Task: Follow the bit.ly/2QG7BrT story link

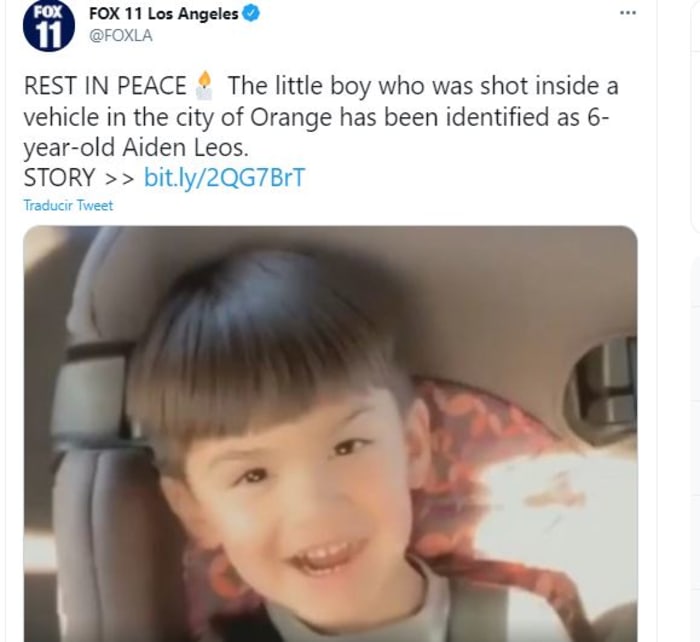Action: tap(225, 177)
